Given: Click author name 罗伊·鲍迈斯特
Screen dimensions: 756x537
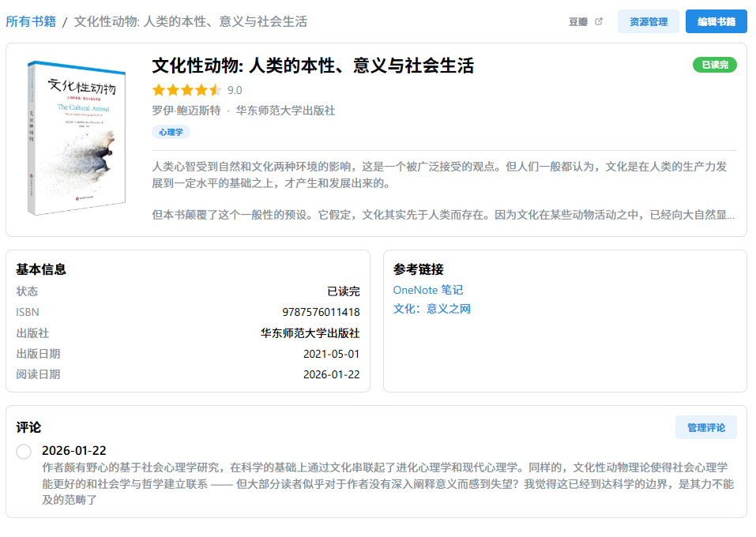Looking at the screenshot, I should pyautogui.click(x=186, y=111).
